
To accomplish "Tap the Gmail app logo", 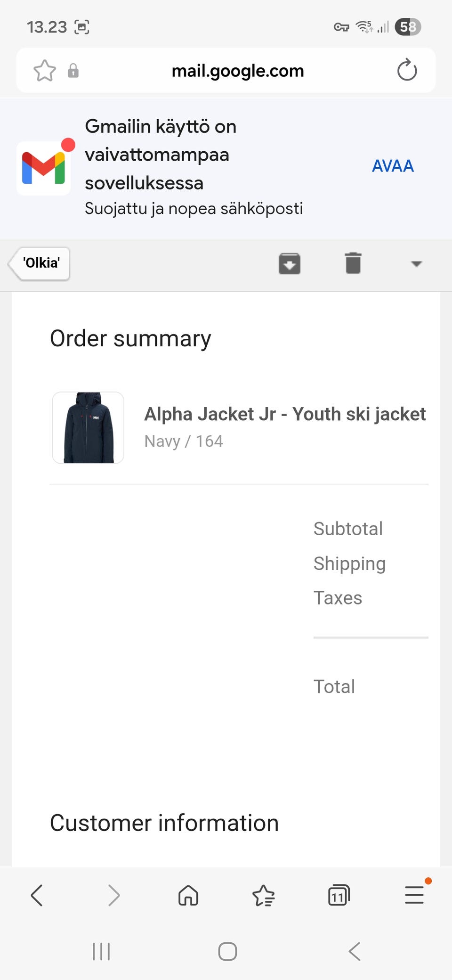I will [x=44, y=168].
